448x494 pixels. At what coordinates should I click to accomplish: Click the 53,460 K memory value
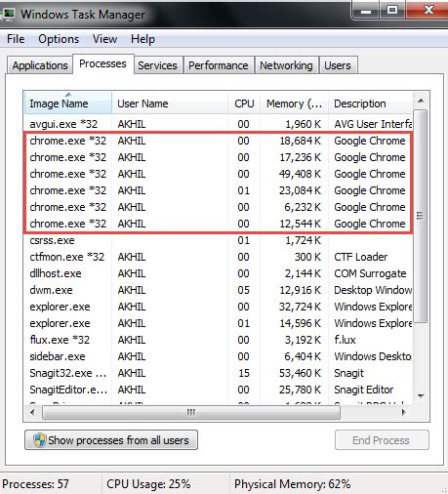point(300,373)
